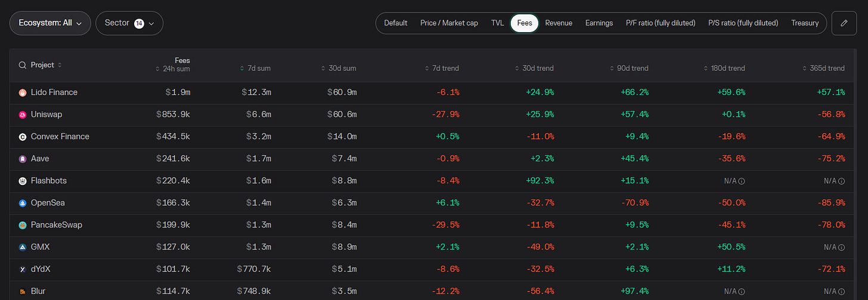This screenshot has width=868, height=300.
Task: Open the GMX project link
Action: click(41, 247)
